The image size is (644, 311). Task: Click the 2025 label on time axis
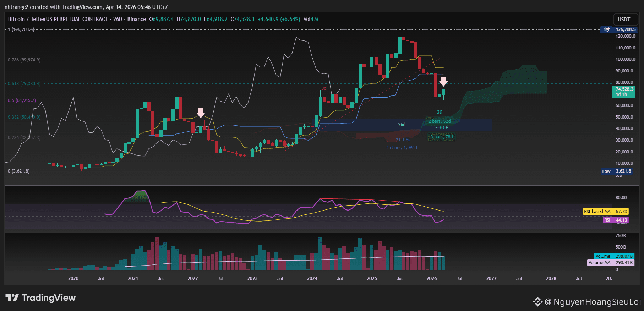[372, 278]
